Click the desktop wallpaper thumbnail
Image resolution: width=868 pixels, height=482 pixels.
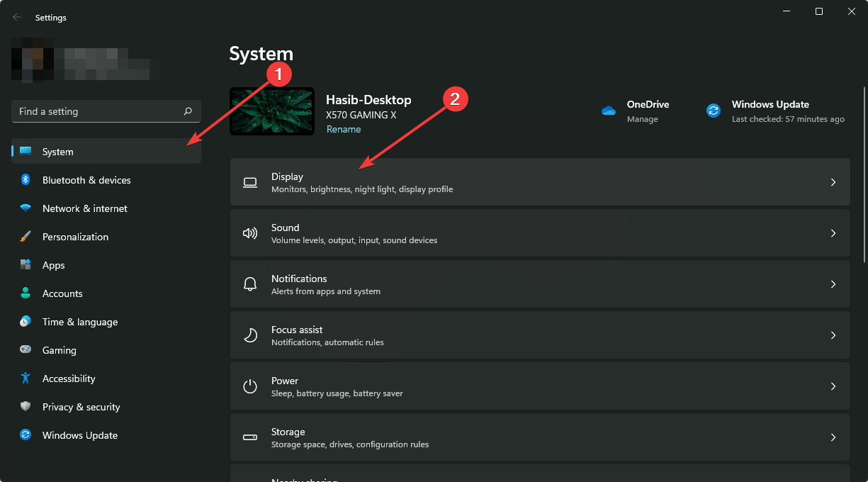(272, 111)
